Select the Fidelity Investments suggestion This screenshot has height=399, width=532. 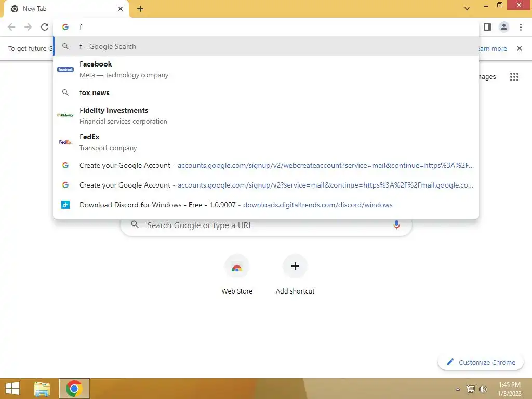point(266,115)
